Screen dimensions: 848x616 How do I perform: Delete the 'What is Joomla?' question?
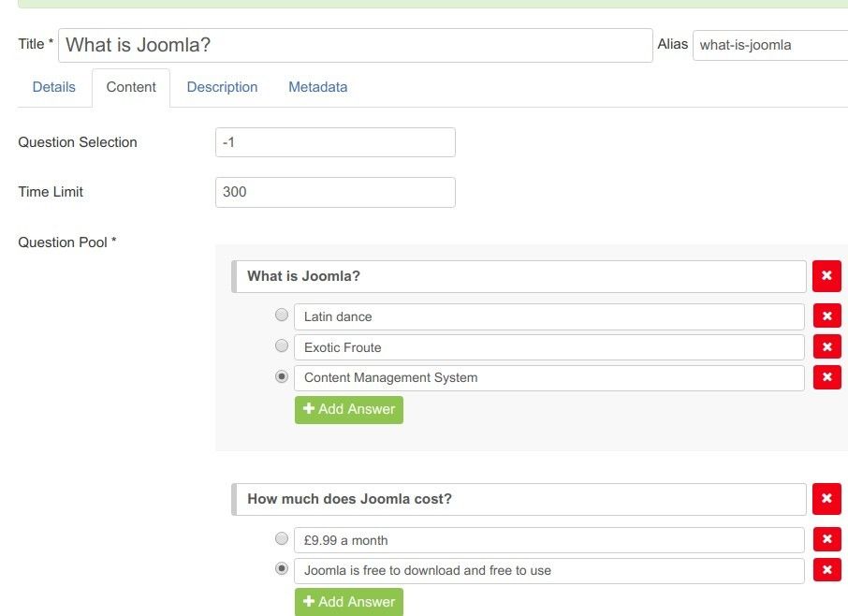pos(826,276)
